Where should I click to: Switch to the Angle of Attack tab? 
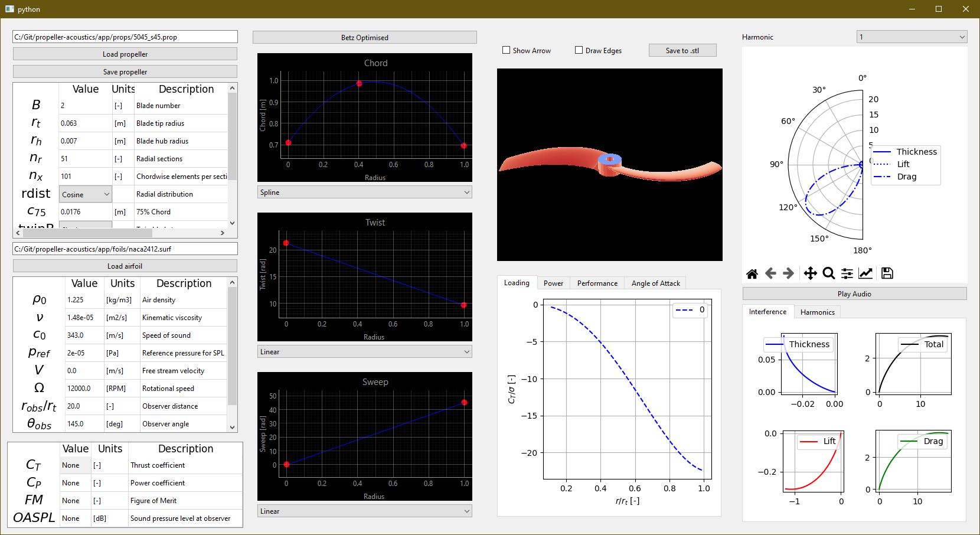(655, 283)
